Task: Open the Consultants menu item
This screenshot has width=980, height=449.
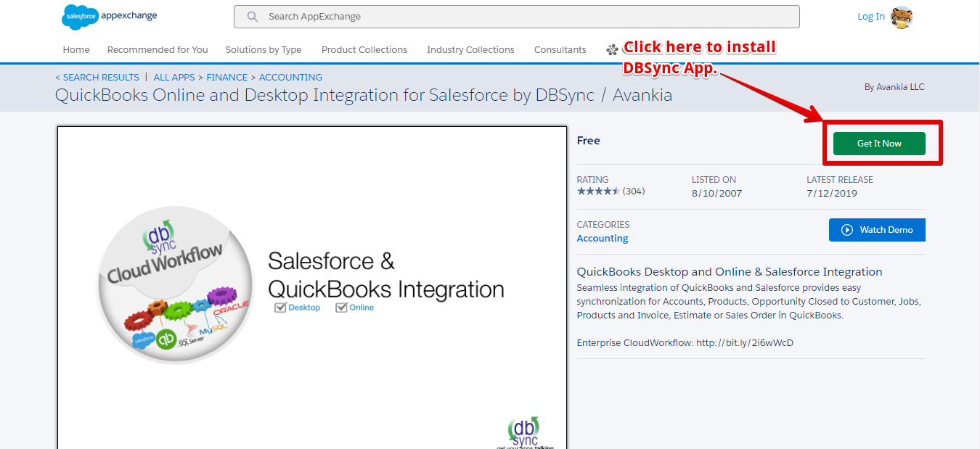Action: coord(560,50)
